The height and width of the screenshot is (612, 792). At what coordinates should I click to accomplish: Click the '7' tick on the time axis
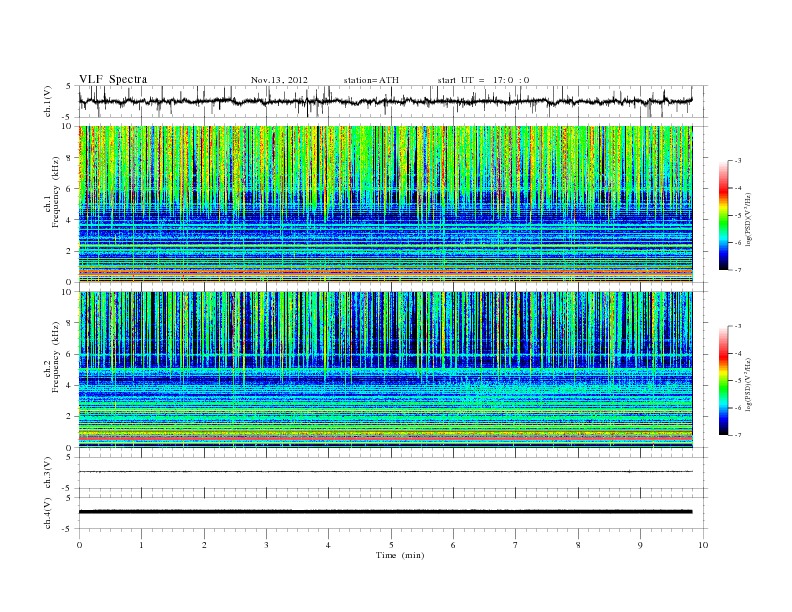click(x=516, y=545)
